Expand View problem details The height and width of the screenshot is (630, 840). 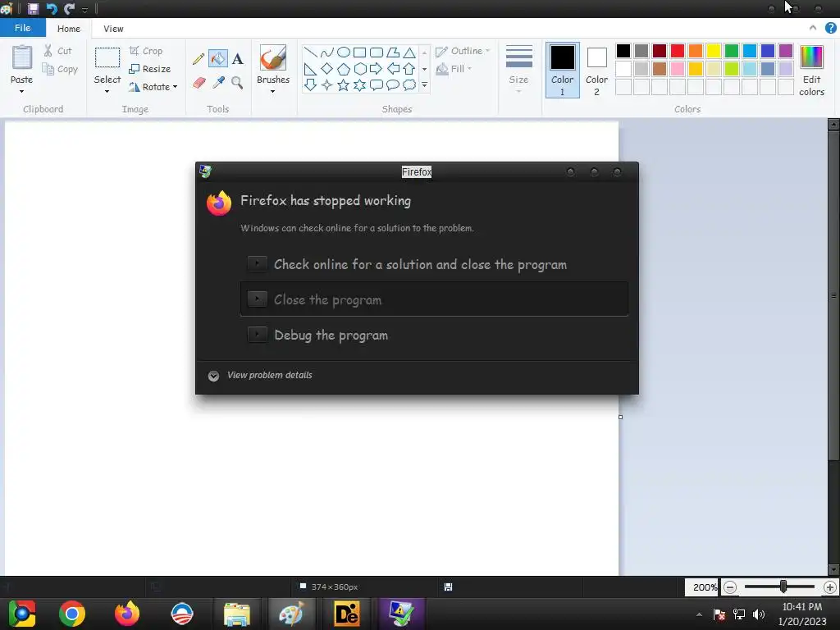[260, 376]
